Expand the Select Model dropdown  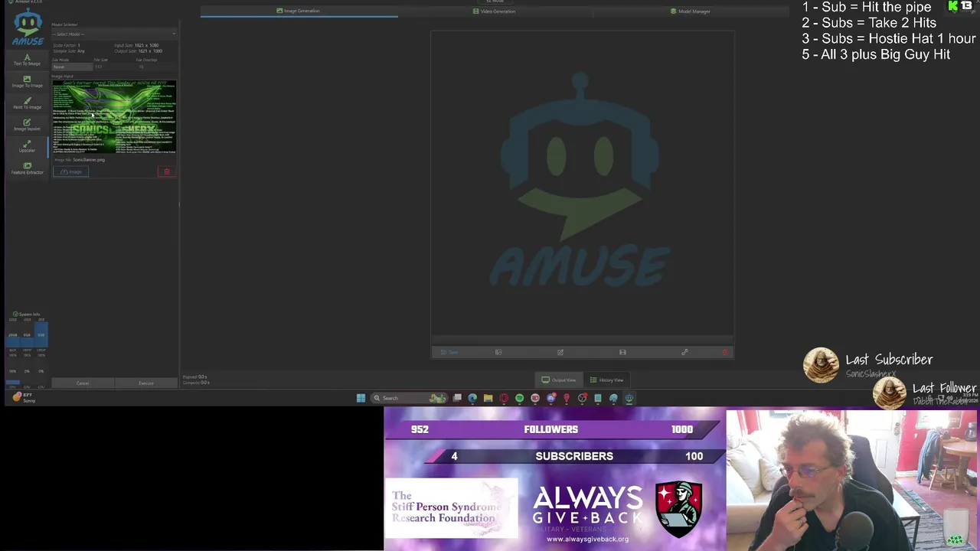click(x=114, y=34)
